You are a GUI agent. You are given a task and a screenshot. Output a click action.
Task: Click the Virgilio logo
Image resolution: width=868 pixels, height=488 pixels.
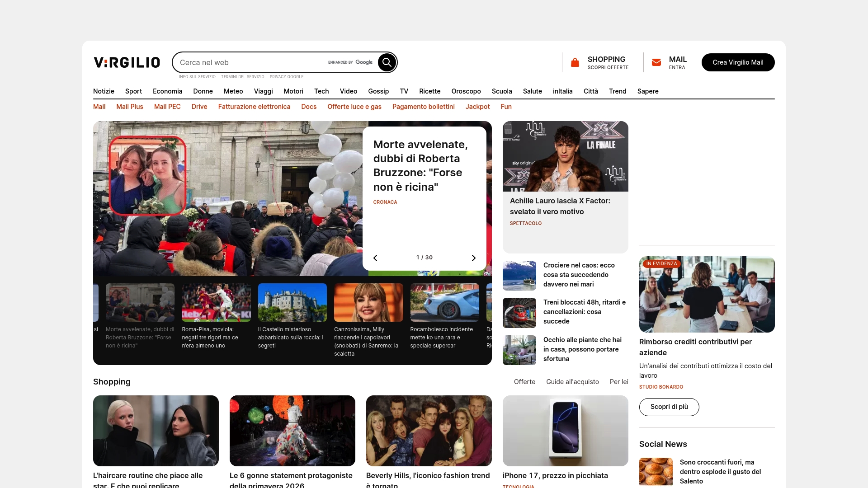pos(127,62)
